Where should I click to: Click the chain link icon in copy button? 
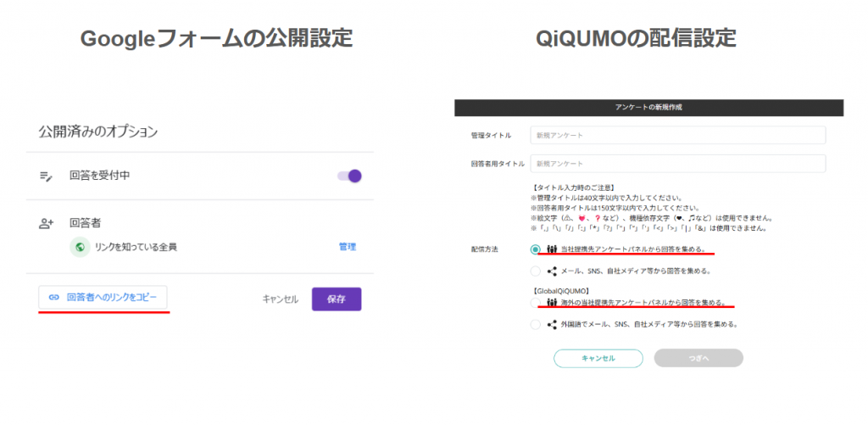point(53,298)
